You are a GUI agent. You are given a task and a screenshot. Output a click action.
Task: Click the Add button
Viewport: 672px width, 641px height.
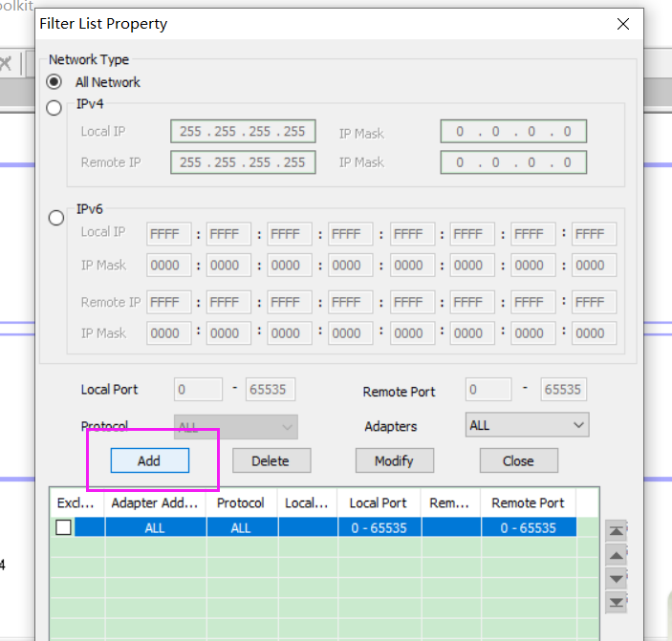[149, 460]
